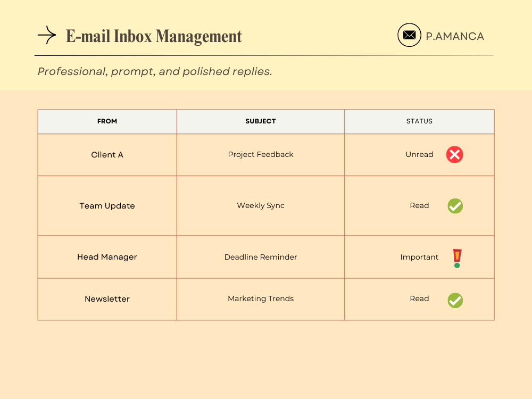Image resolution: width=532 pixels, height=399 pixels.
Task: Click the Unread status text
Action: (419, 154)
